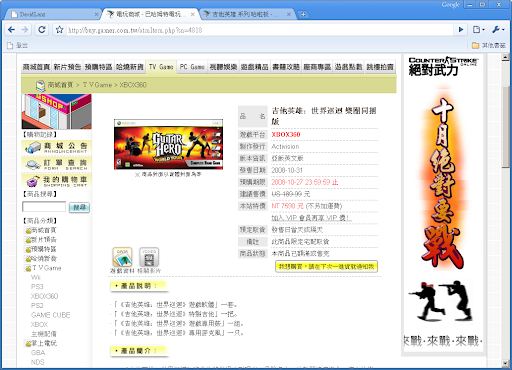Open a new tab with the plus button
The image size is (512, 370).
click(303, 14)
